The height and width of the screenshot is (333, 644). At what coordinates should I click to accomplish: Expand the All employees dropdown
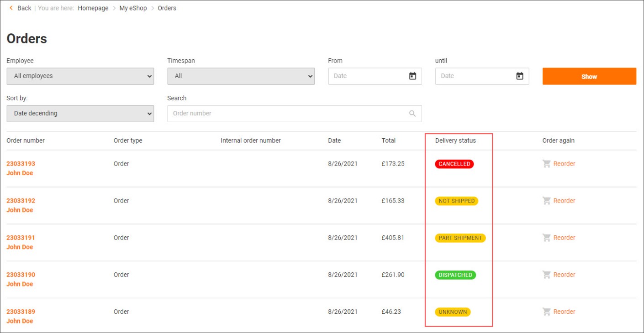(80, 76)
